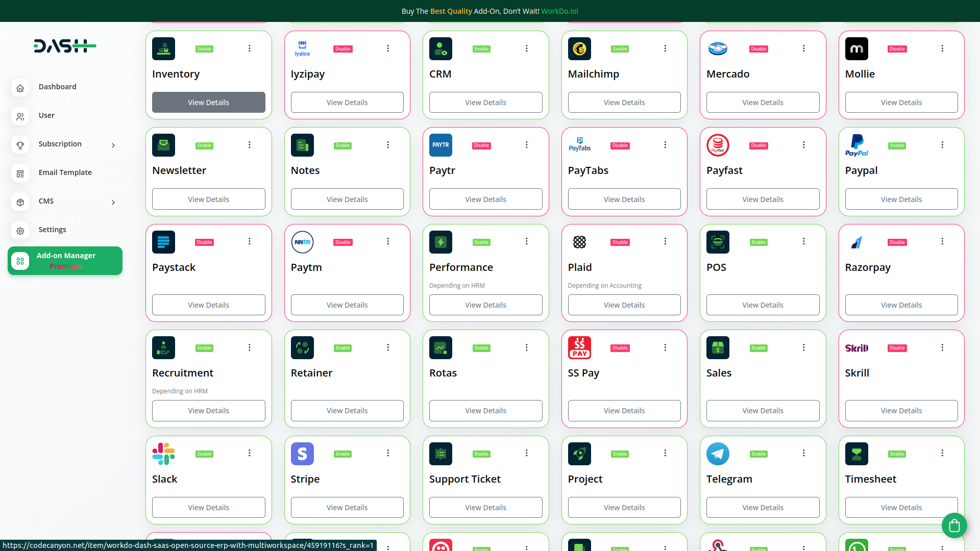980x551 pixels.
Task: Go to Dashboard in sidebar
Action: click(57, 87)
